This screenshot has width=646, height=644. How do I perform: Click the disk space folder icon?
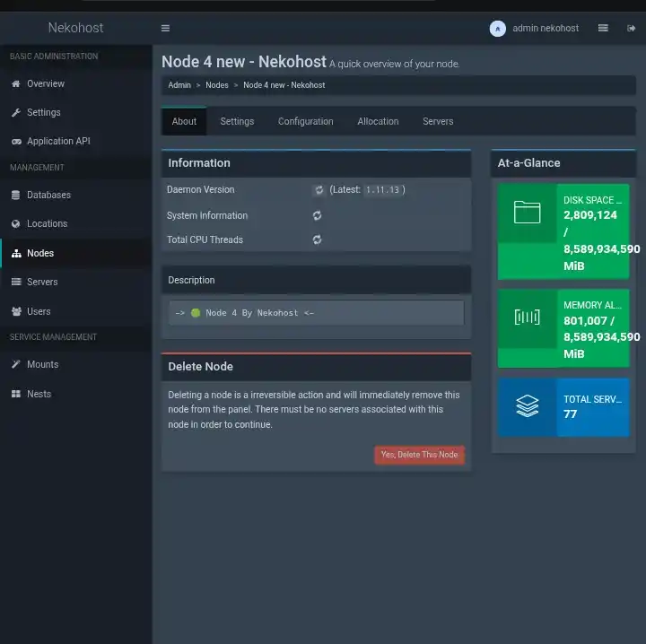(x=527, y=213)
